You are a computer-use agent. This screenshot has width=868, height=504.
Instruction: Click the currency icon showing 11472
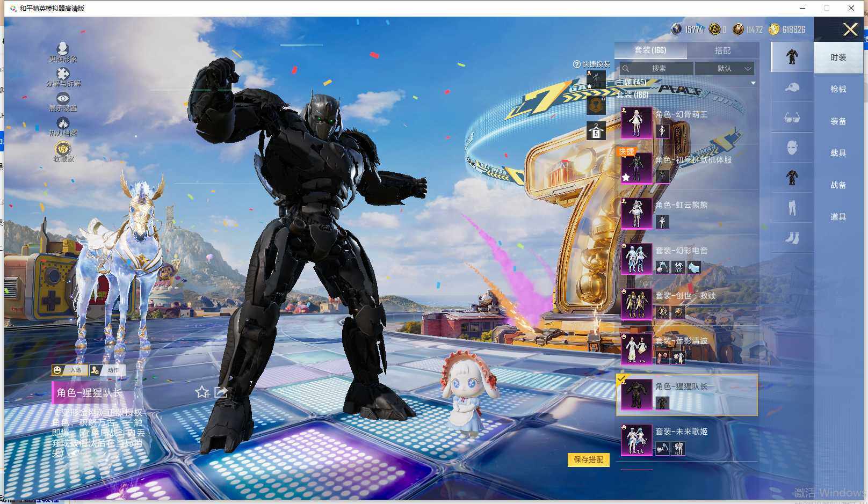point(739,30)
